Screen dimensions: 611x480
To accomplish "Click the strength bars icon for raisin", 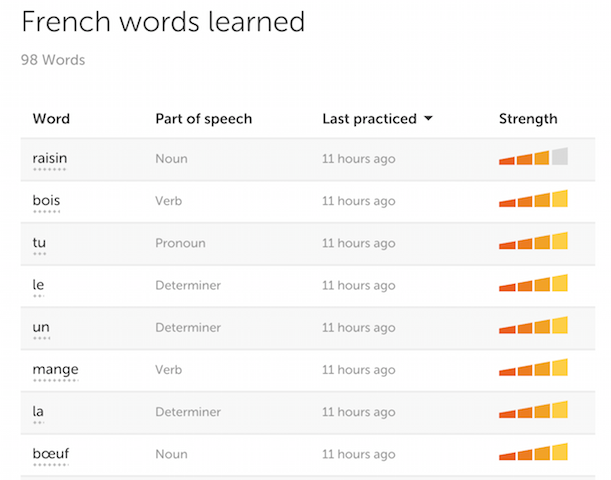I will point(533,158).
